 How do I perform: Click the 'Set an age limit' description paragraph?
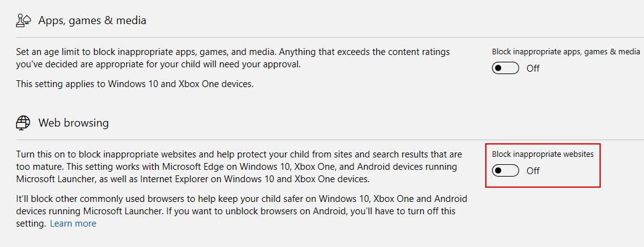(233, 58)
